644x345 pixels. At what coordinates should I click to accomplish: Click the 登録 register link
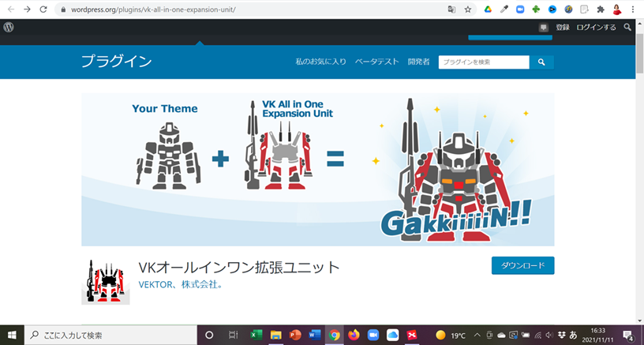(563, 28)
